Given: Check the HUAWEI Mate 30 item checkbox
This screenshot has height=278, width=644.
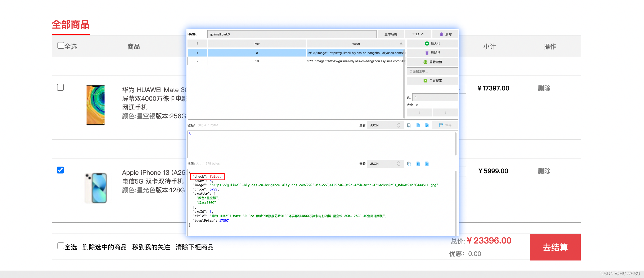Looking at the screenshot, I should coord(60,87).
